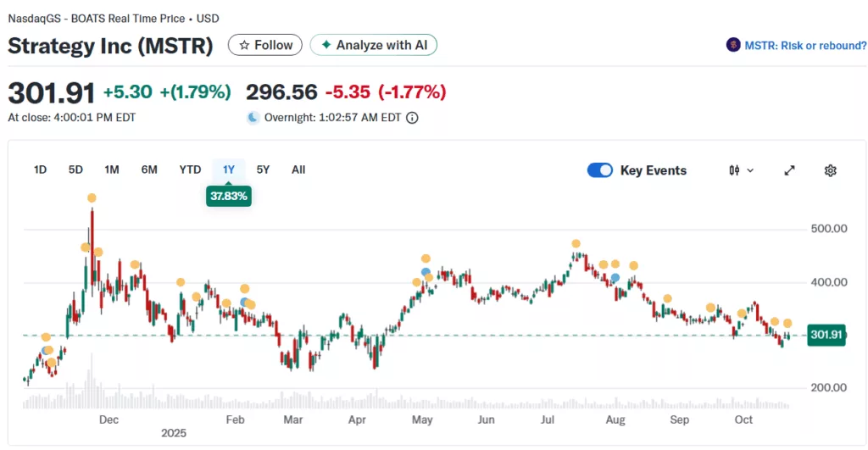
Task: Click the MSTR Risk or rebound avatar icon
Action: coord(733,45)
